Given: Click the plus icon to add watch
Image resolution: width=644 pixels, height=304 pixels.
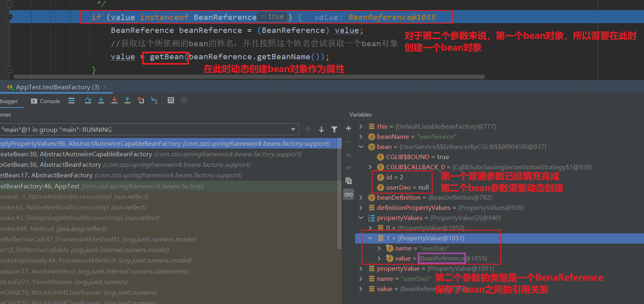Looking at the screenshot, I should [349, 128].
